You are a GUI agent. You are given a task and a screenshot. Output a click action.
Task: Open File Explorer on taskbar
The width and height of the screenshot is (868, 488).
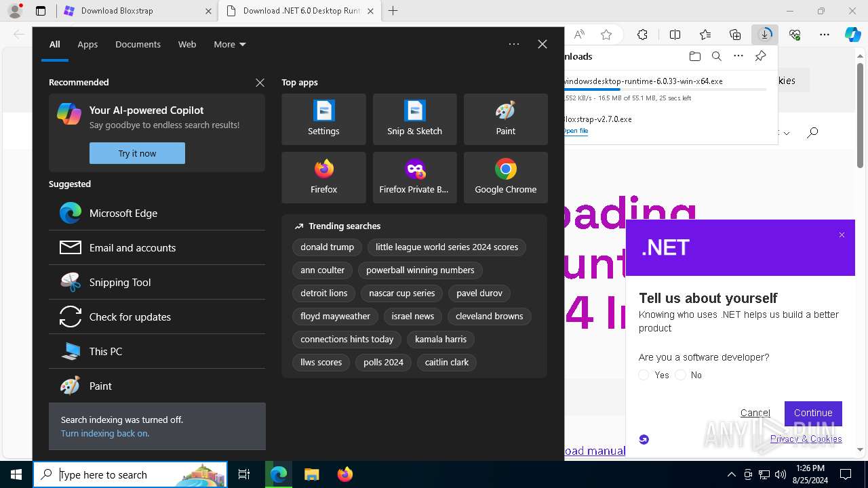coord(311,474)
